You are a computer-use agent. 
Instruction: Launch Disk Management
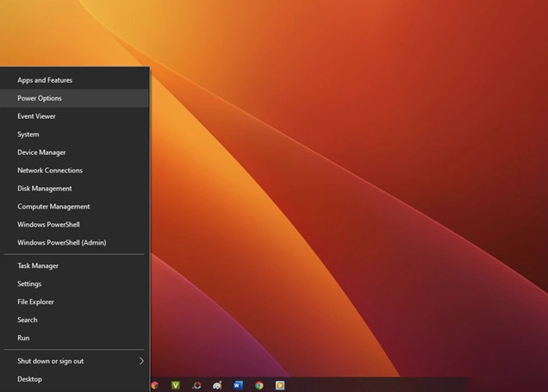[74, 189]
